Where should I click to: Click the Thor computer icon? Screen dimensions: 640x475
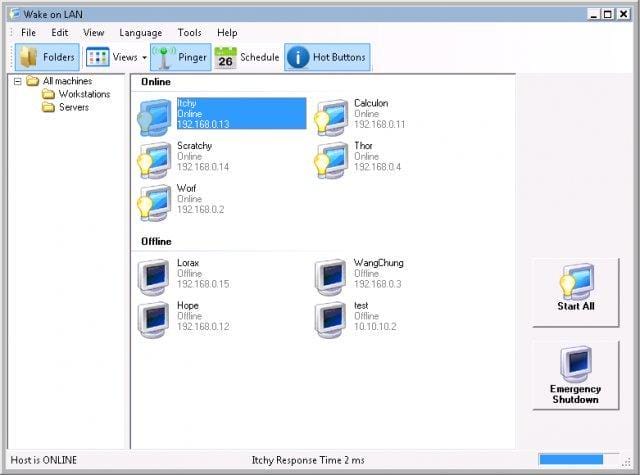pyautogui.click(x=330, y=159)
